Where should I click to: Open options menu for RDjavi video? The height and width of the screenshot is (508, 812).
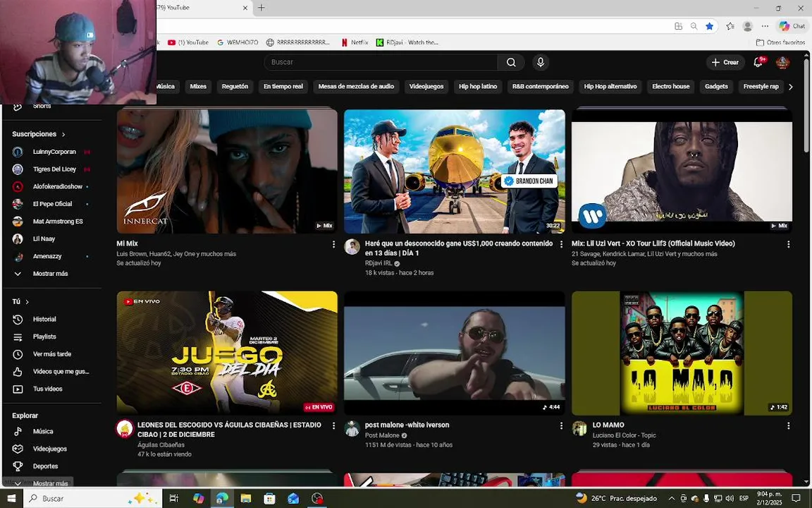561,244
